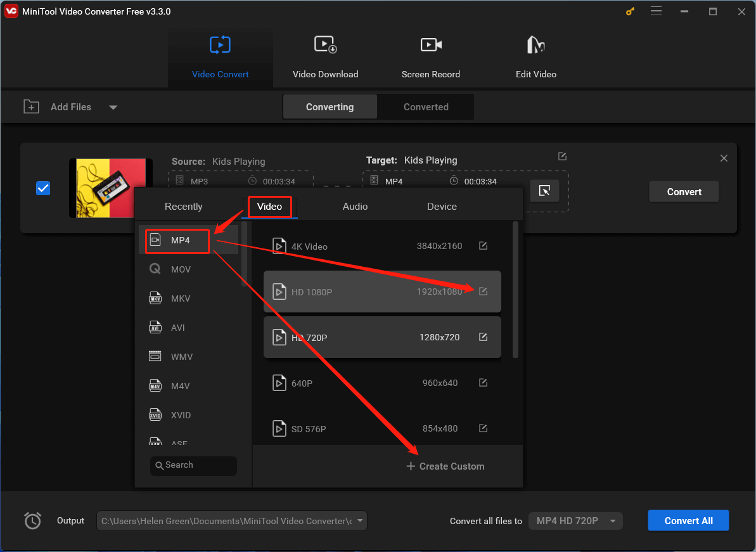This screenshot has height=552, width=756.
Task: Click the 1280x720 resolution text
Action: 439,337
